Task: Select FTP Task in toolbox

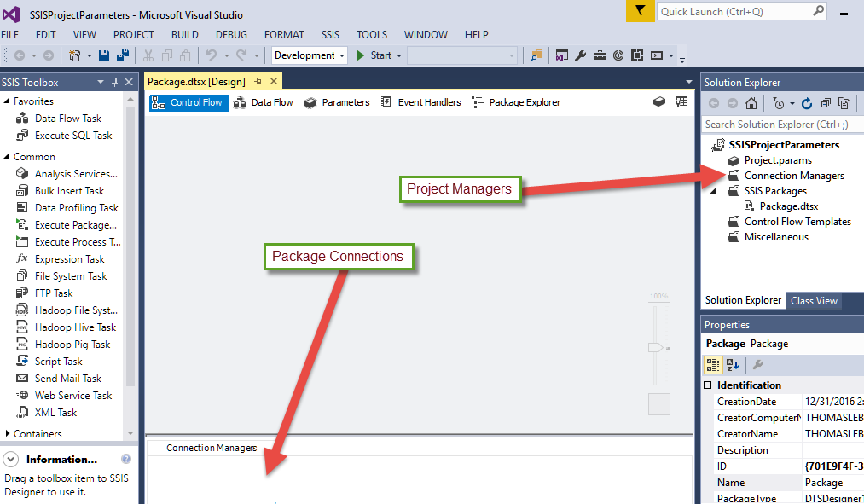Action: (x=54, y=293)
